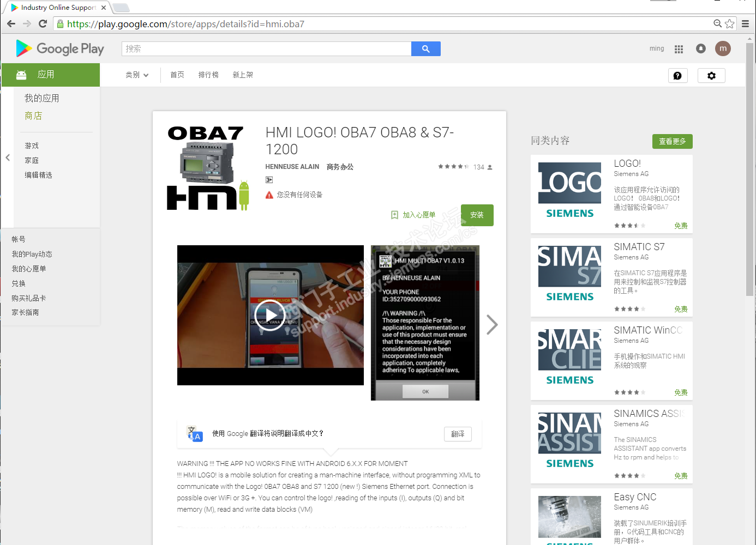Open the help question mark button
Screen dimensions: 756x545
click(x=678, y=76)
